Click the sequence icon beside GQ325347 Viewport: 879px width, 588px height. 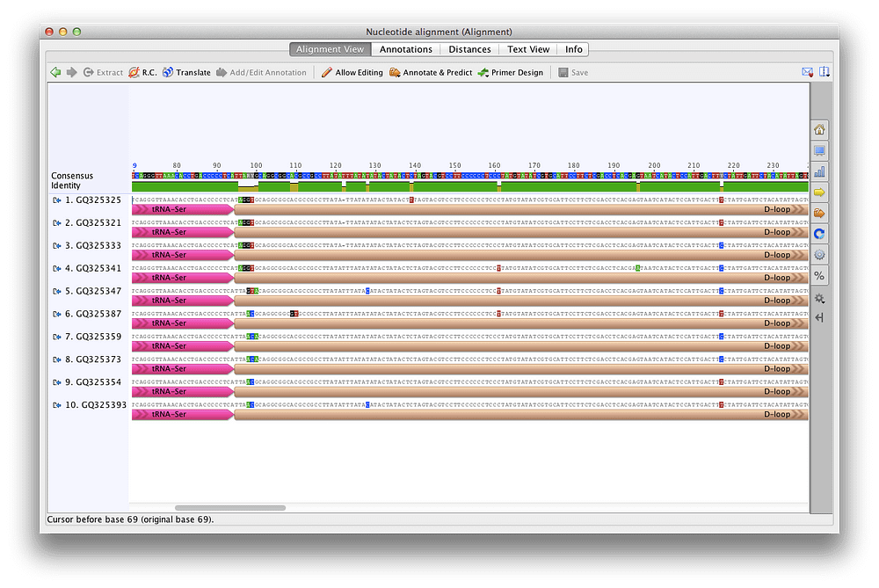(56, 292)
